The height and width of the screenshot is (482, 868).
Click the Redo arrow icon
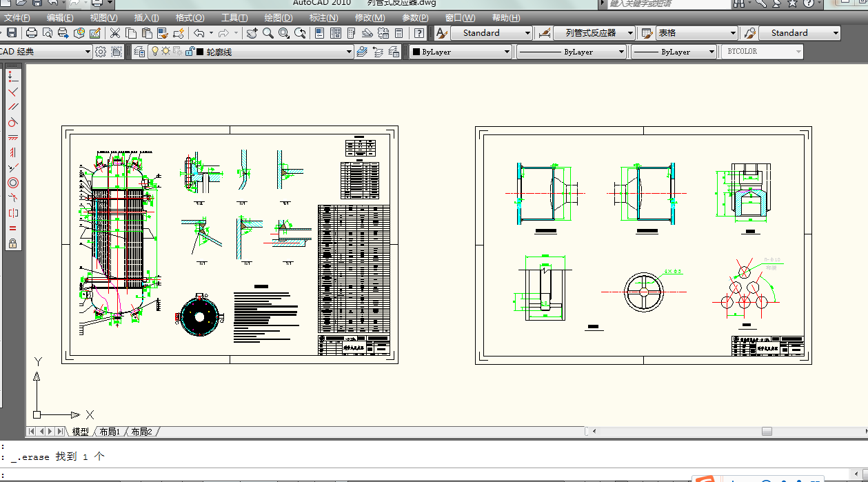[x=223, y=32]
